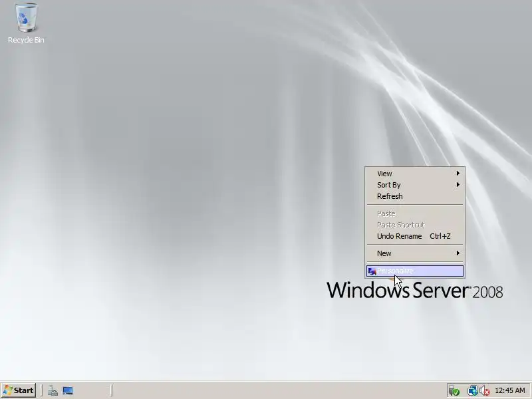Viewport: 532px width, 399px height.
Task: Expand the View submenu
Action: click(414, 174)
